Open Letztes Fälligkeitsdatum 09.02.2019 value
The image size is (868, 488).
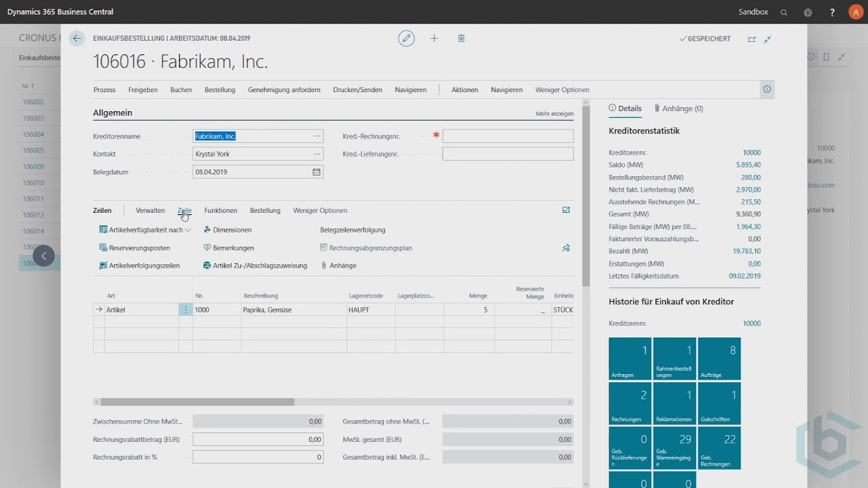pos(745,276)
